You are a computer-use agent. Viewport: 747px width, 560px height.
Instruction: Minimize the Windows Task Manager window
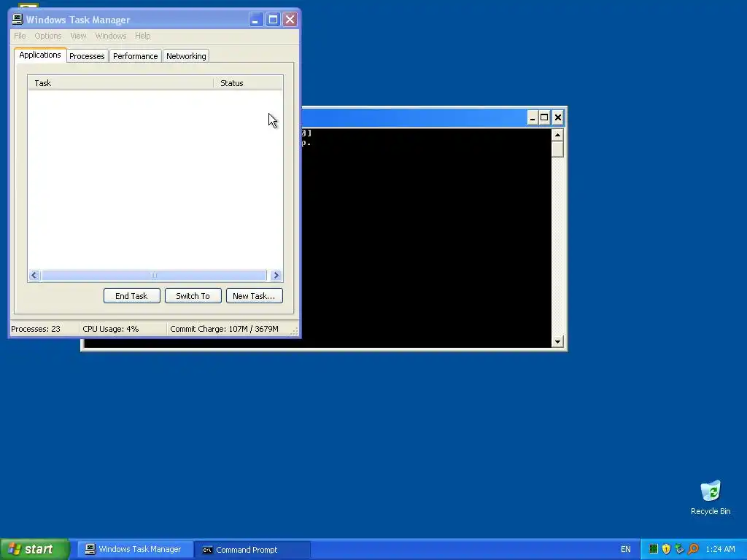(256, 20)
